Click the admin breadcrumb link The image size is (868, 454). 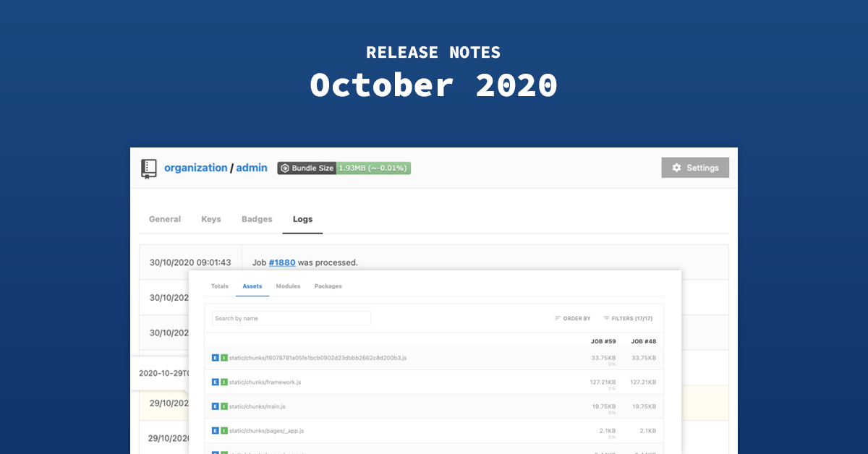coord(252,167)
